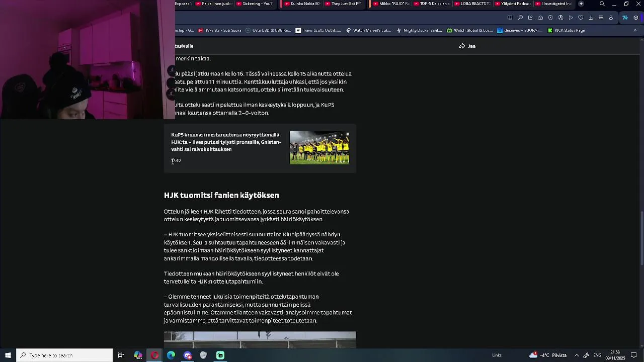Switch to the 'TOP-5 Kaikkien' tab
This screenshot has height=362, width=644.
click(432, 4)
